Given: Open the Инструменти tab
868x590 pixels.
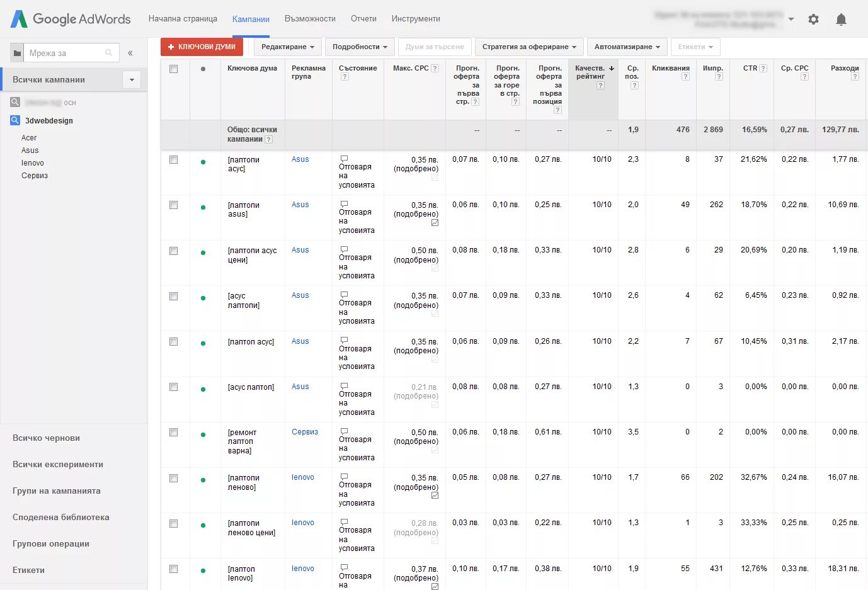Looking at the screenshot, I should [416, 19].
